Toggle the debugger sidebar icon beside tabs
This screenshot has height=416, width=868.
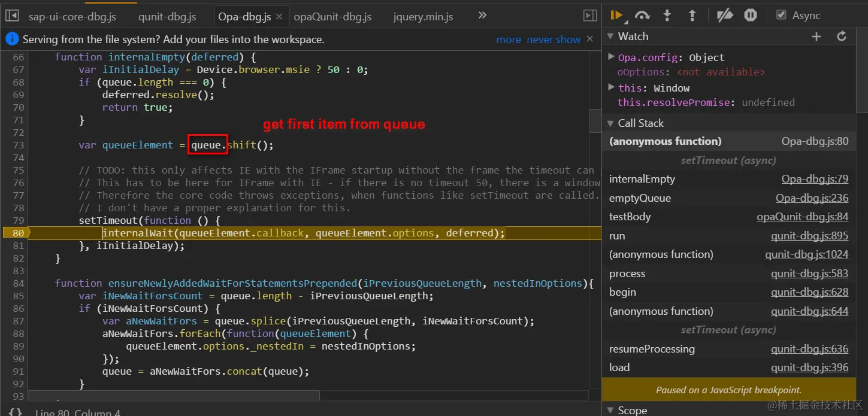[x=590, y=16]
